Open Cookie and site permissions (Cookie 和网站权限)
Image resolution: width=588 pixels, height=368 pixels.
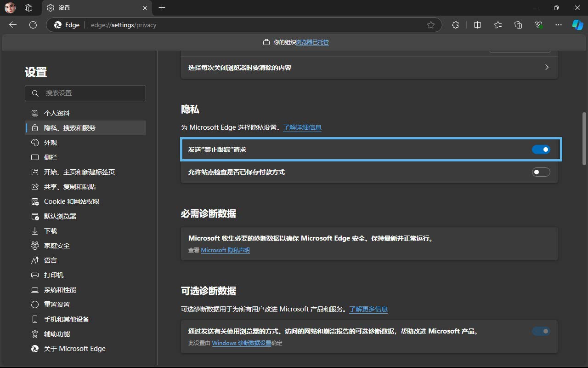coord(85,201)
